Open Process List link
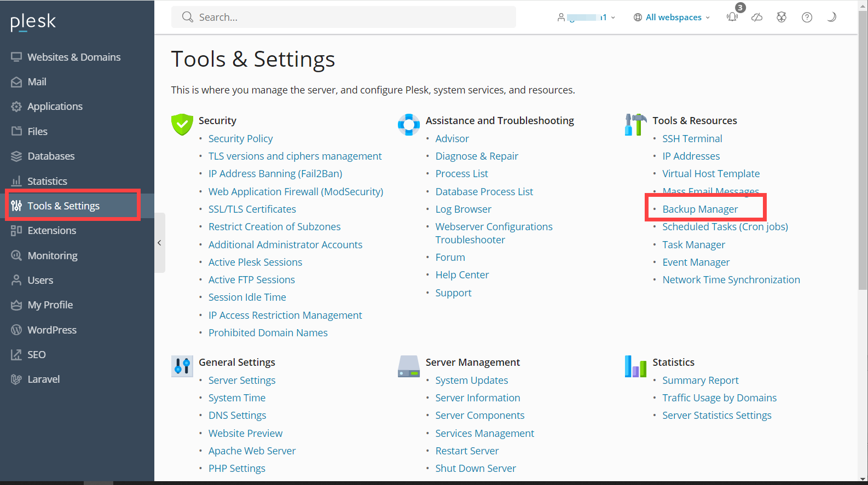The height and width of the screenshot is (485, 868). pyautogui.click(x=461, y=174)
